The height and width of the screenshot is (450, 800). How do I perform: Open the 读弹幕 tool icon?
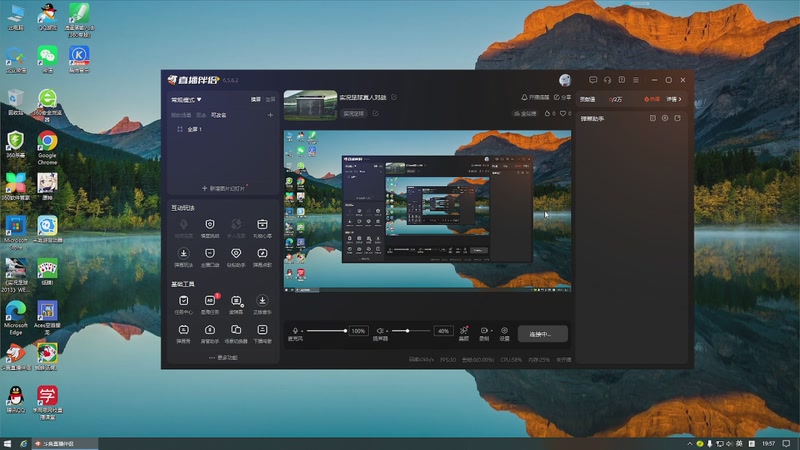click(236, 301)
